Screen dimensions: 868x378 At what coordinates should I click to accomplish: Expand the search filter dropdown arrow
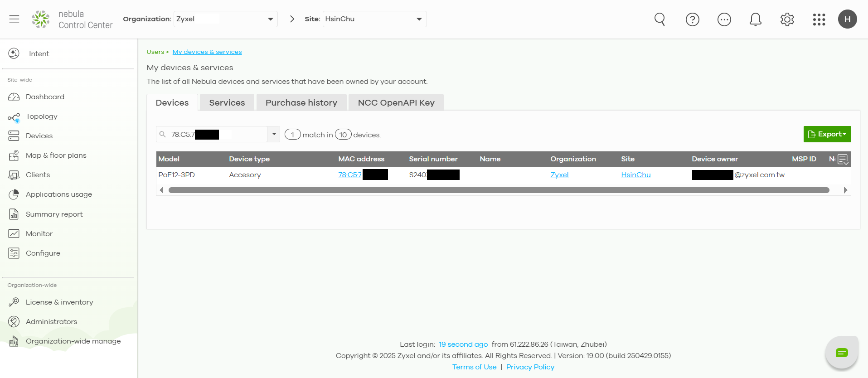274,134
